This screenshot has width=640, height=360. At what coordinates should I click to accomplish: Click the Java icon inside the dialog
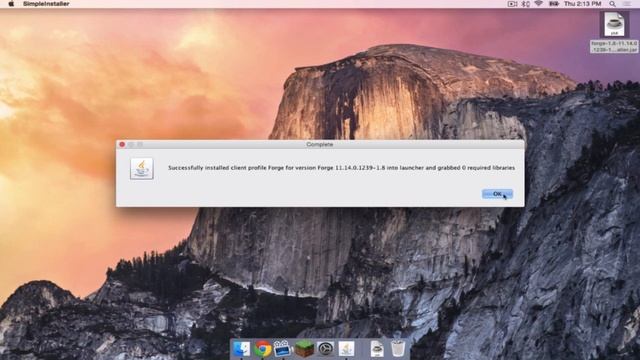pos(142,169)
